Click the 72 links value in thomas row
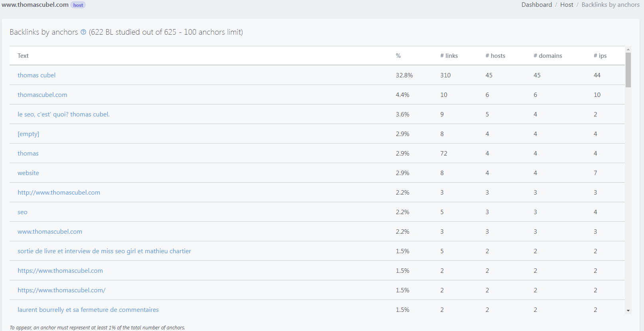644x331 pixels. click(x=444, y=154)
